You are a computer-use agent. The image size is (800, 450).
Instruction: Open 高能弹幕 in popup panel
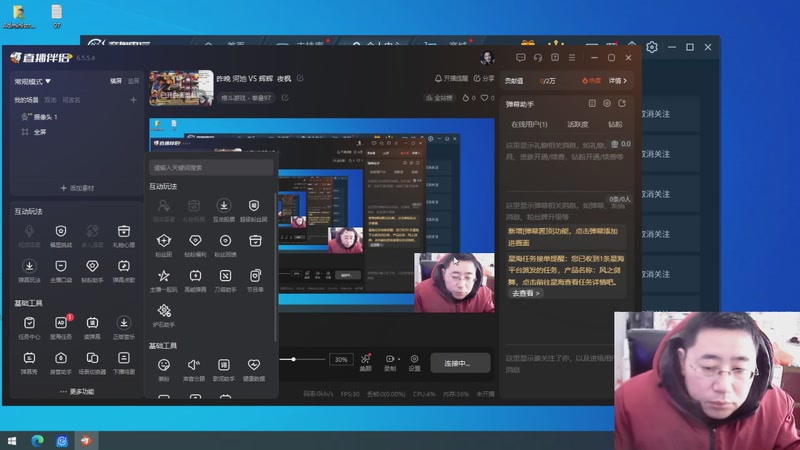[x=195, y=280]
